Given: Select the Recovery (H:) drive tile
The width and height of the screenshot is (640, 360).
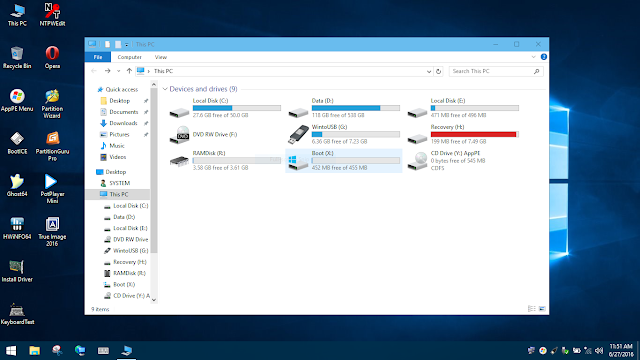Looking at the screenshot, I should click(x=463, y=134).
